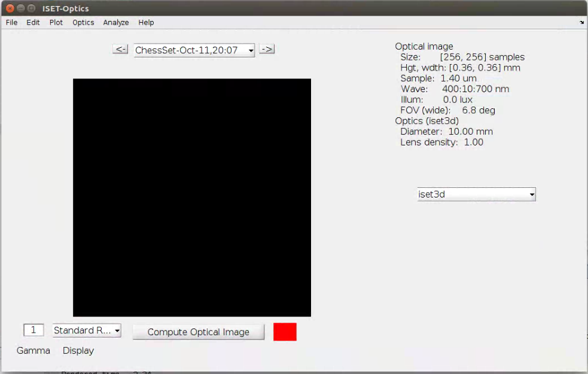Click the black optical image preview area
This screenshot has height=374, width=588.
tap(191, 197)
